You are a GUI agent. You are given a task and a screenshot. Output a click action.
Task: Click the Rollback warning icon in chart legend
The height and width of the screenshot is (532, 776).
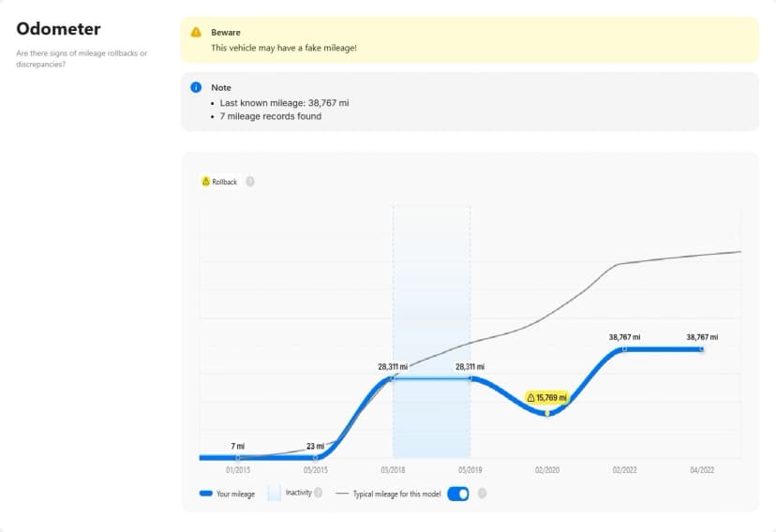pyautogui.click(x=206, y=182)
